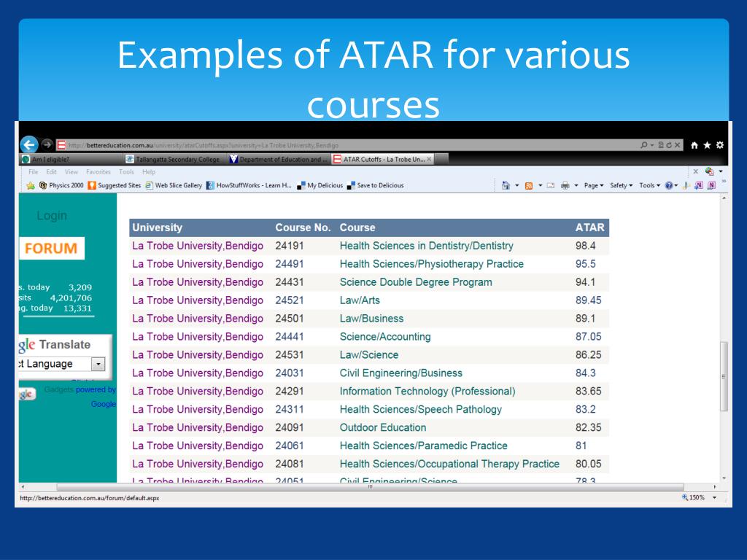
Task: Open Suggested Sites favorite
Action: [115, 186]
